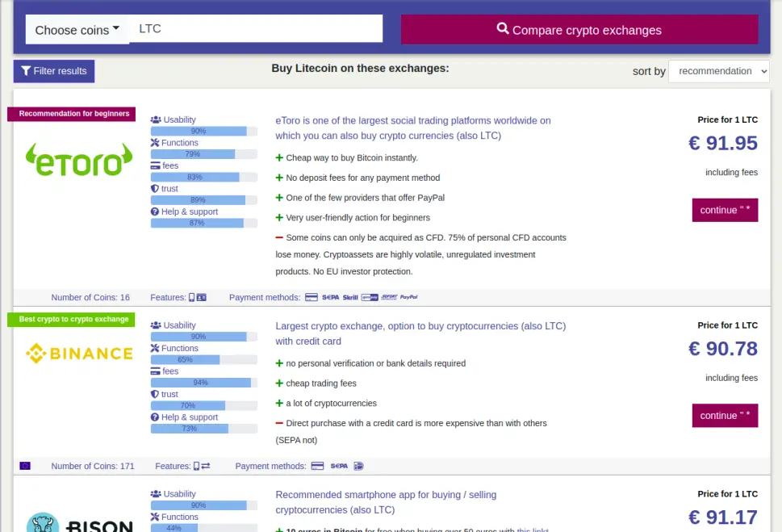The width and height of the screenshot is (782, 532).
Task: Open the Bison smartphone app description link
Action: coord(386,502)
